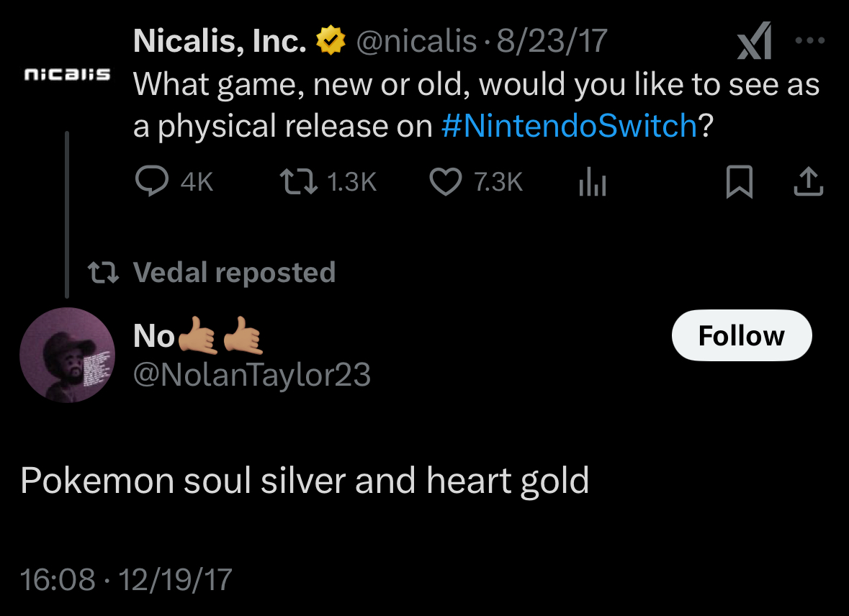The width and height of the screenshot is (849, 616).
Task: Open the purple profile picture of No
Action: point(67,355)
